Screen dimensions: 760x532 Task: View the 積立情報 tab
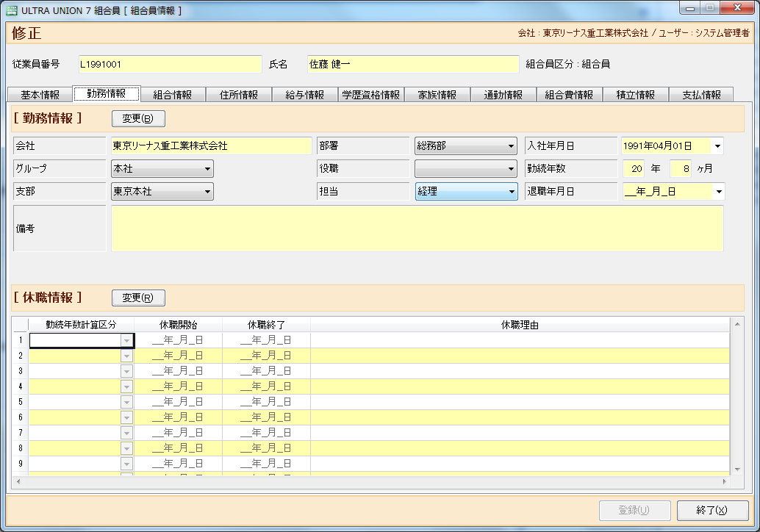636,95
